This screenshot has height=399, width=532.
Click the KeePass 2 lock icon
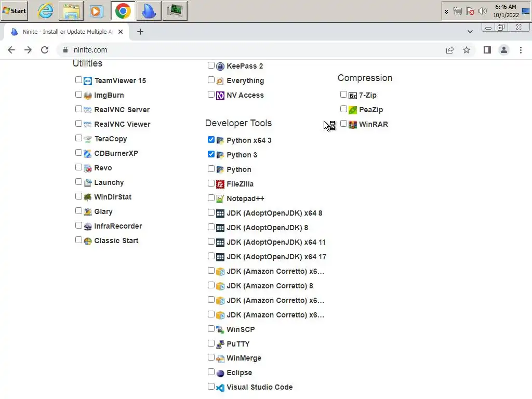pos(220,66)
